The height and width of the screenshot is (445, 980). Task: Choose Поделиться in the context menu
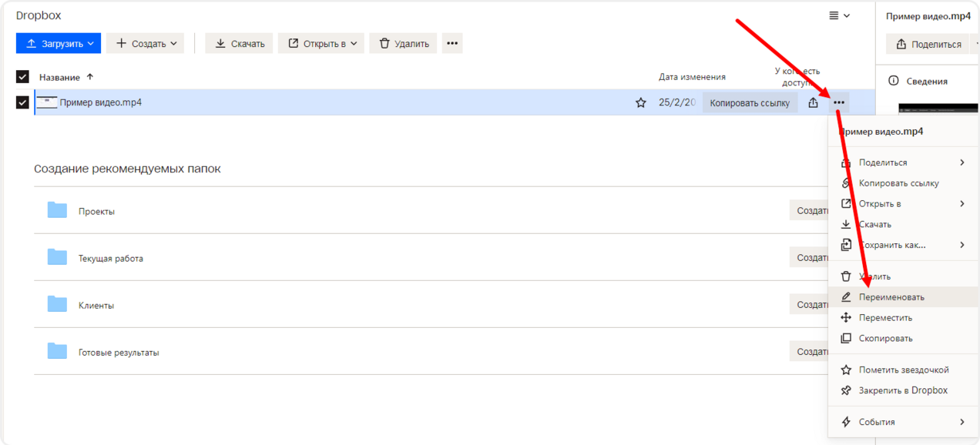(903, 162)
